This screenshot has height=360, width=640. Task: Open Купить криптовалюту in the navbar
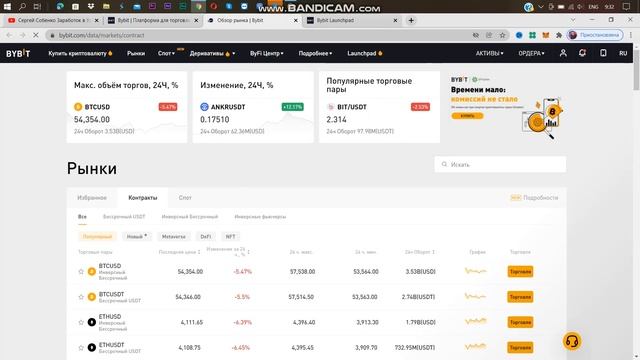click(x=80, y=53)
